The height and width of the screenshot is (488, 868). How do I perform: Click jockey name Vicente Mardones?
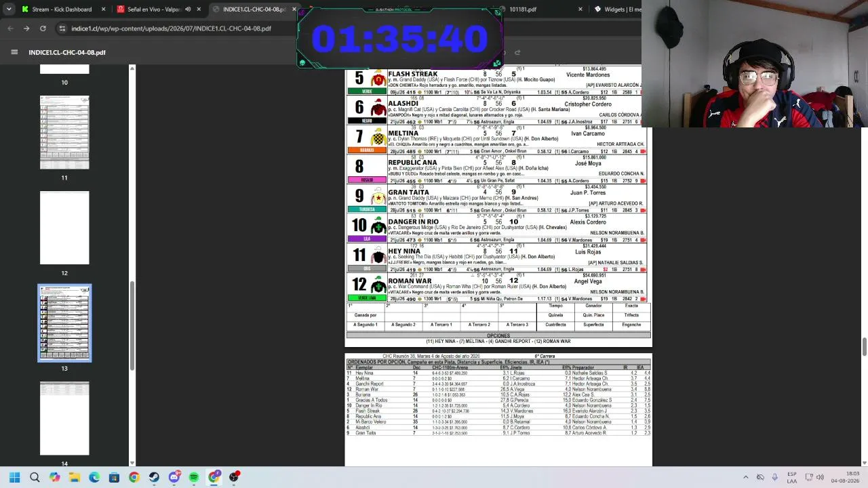coord(588,75)
